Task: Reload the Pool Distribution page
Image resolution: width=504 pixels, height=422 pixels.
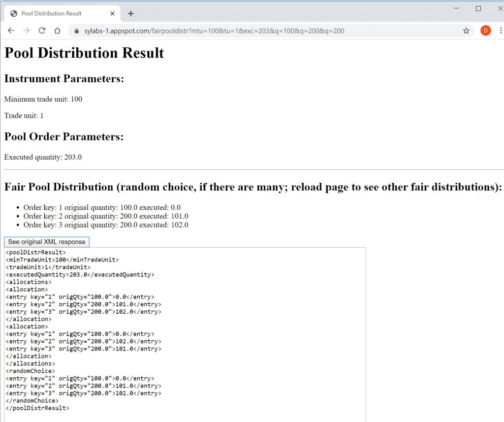Action: pyautogui.click(x=42, y=31)
